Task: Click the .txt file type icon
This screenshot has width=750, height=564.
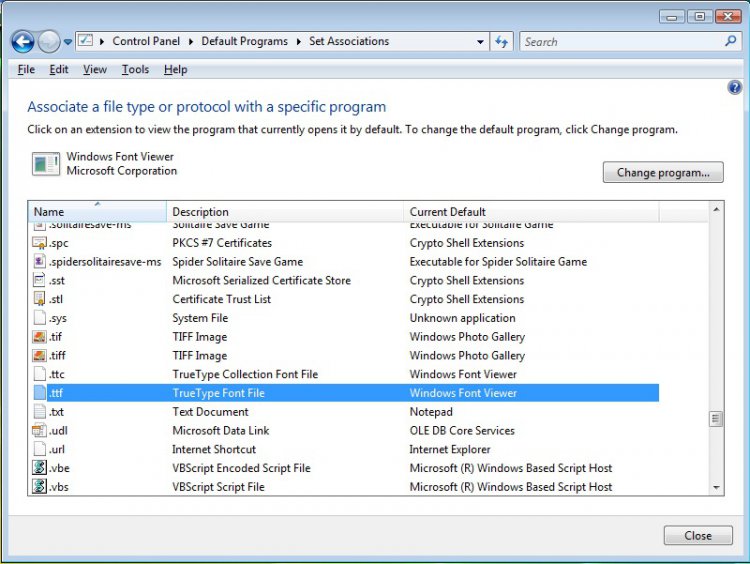Action: [39, 411]
